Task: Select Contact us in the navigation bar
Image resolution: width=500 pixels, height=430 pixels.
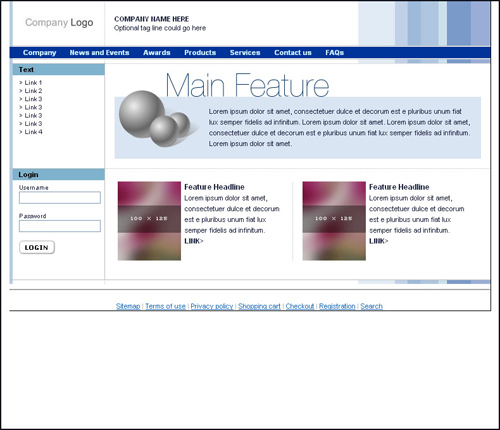Action: point(293,53)
